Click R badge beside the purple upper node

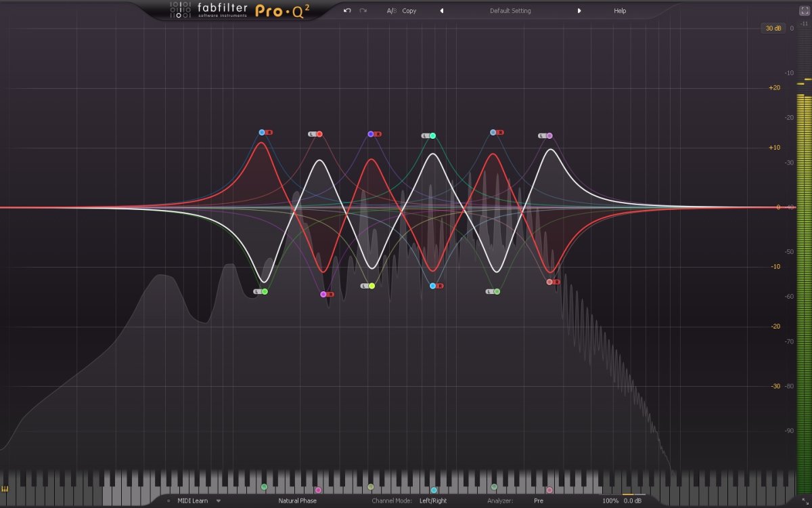tap(378, 134)
